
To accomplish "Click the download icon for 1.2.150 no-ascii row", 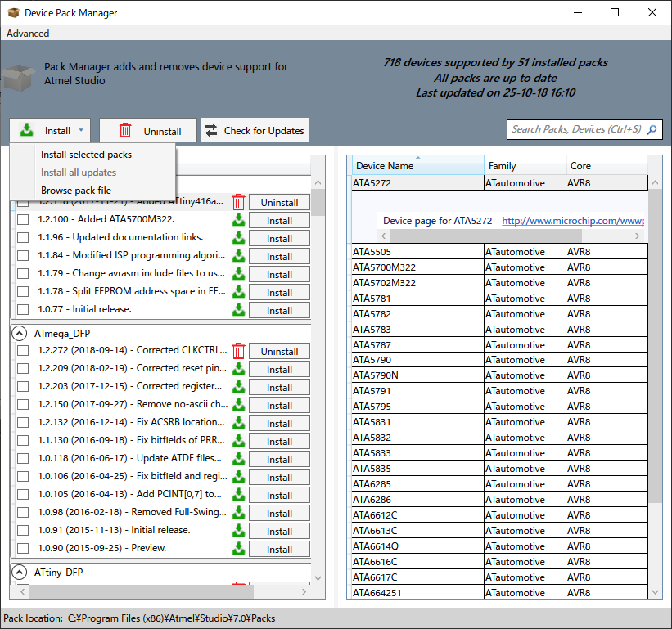I will [239, 405].
